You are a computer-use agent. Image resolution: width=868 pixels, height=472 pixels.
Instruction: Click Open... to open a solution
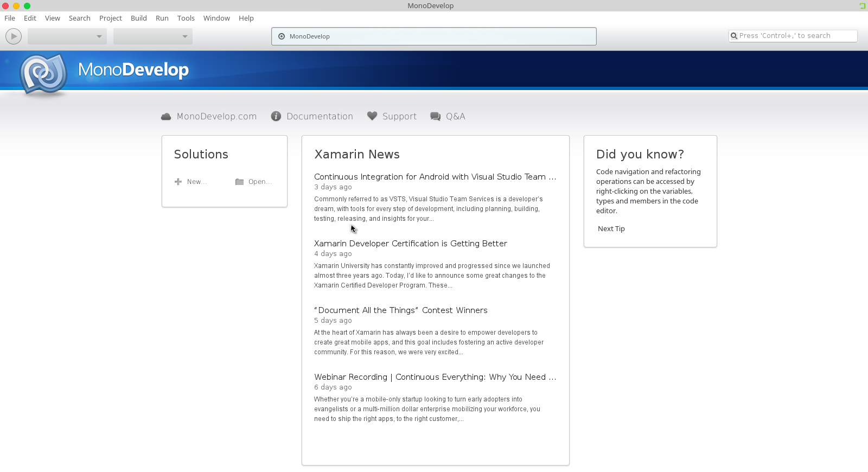[260, 182]
